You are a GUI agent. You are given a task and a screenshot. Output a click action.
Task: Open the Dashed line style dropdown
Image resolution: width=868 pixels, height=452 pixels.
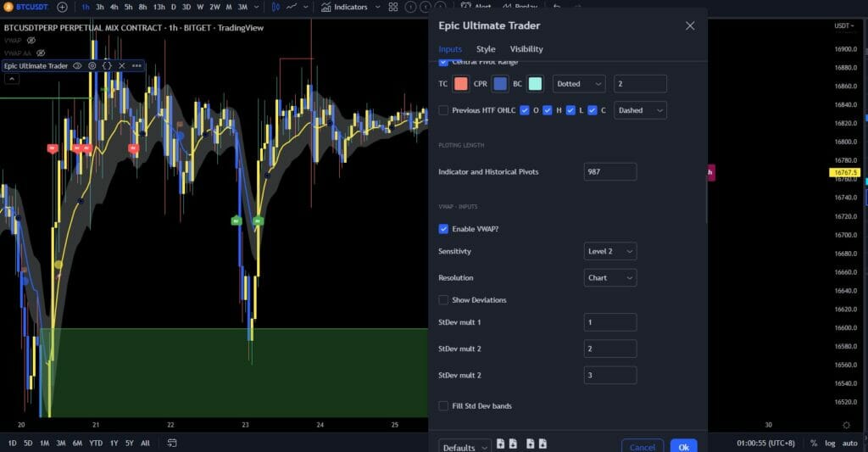click(x=641, y=110)
